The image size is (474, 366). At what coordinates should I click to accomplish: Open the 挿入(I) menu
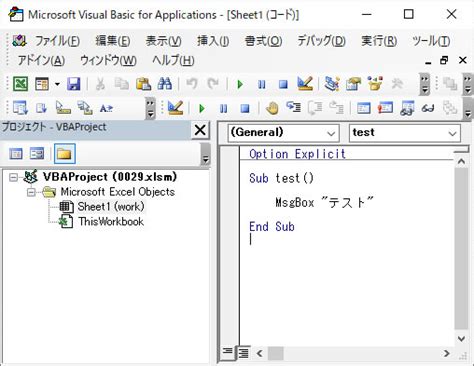pyautogui.click(x=213, y=41)
